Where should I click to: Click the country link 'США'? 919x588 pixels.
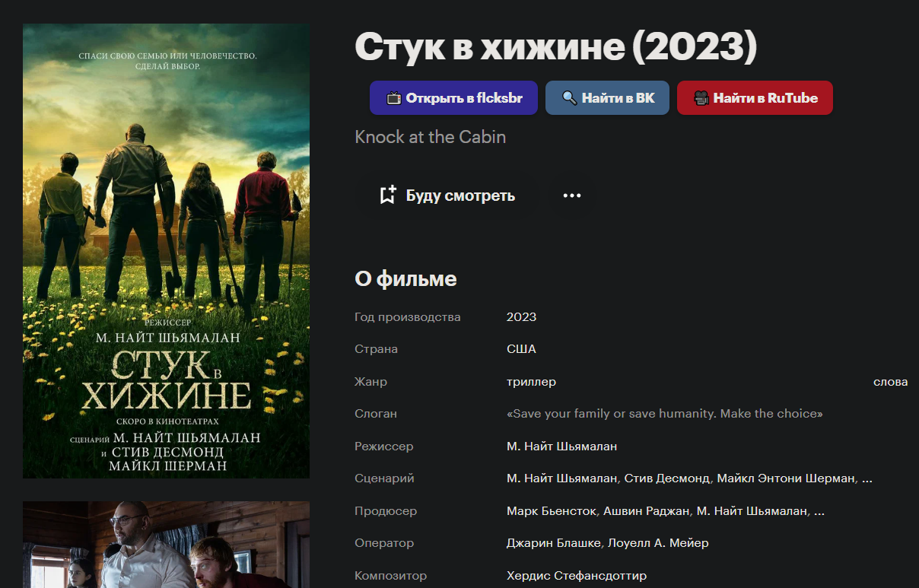pos(521,349)
